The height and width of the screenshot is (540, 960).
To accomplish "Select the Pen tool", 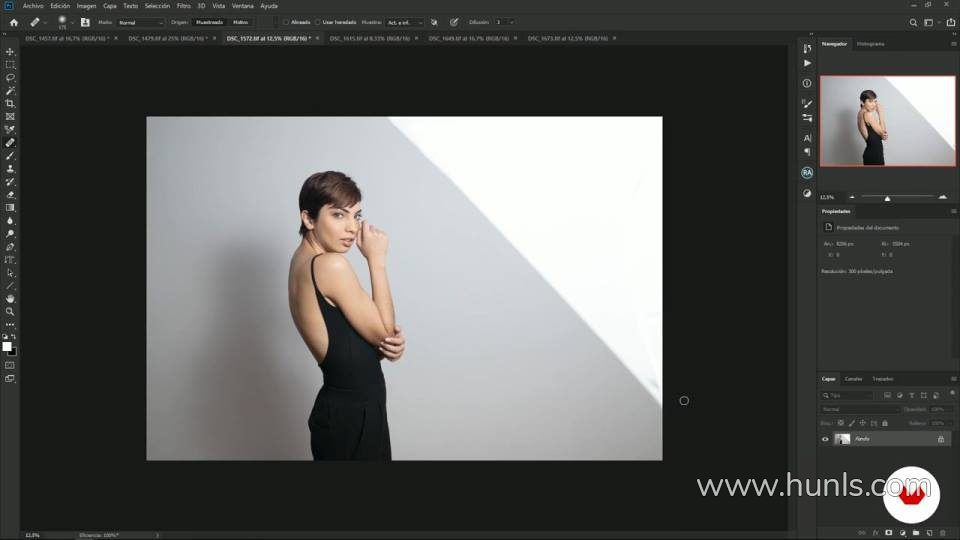I will point(10,247).
